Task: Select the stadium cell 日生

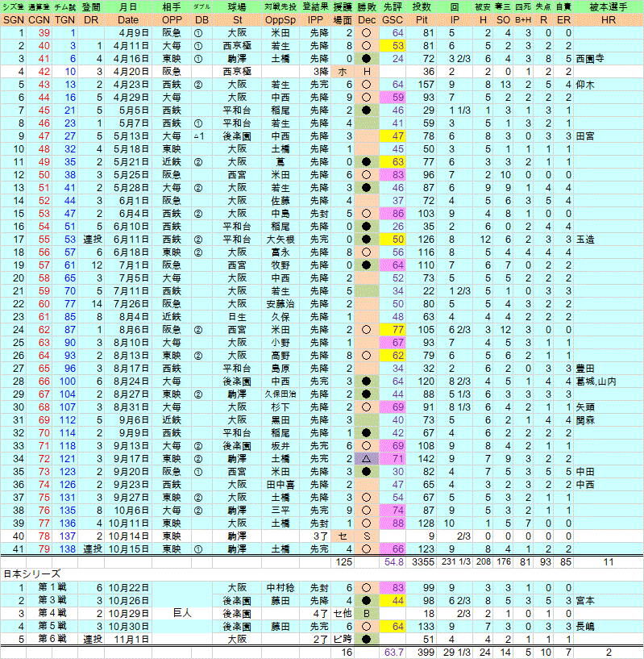Action: click(237, 316)
